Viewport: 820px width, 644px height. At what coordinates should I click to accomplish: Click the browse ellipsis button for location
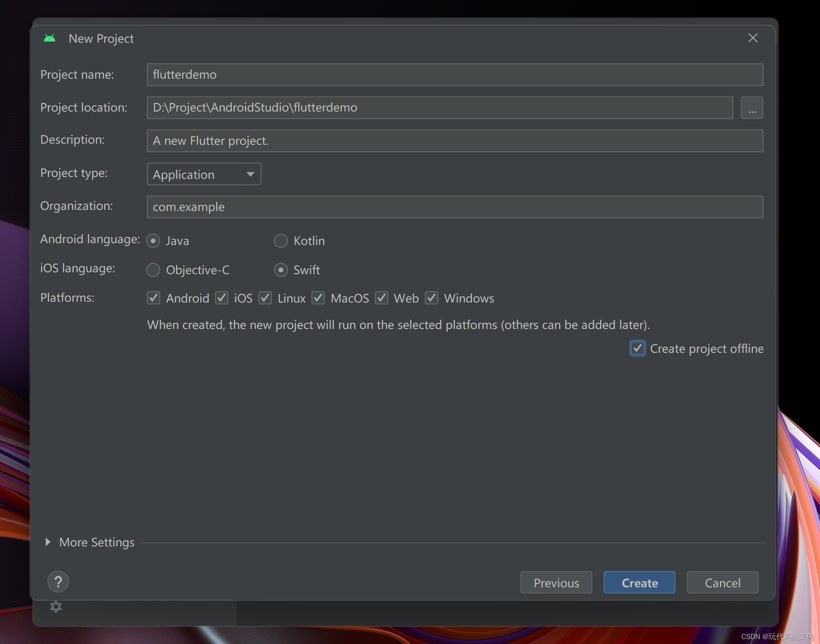pos(752,108)
